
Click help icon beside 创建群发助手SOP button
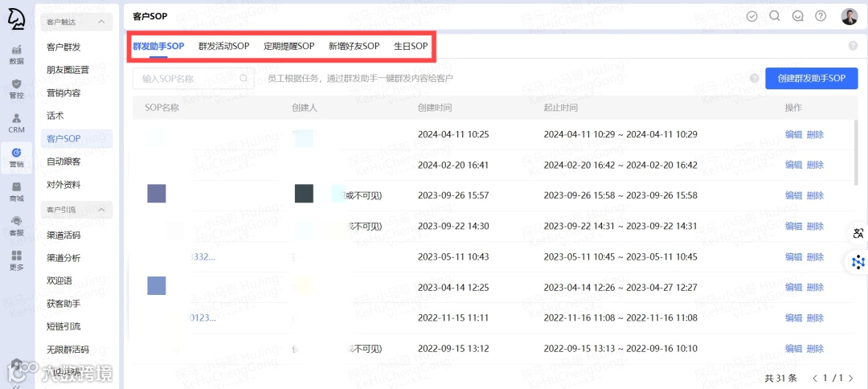pos(754,79)
